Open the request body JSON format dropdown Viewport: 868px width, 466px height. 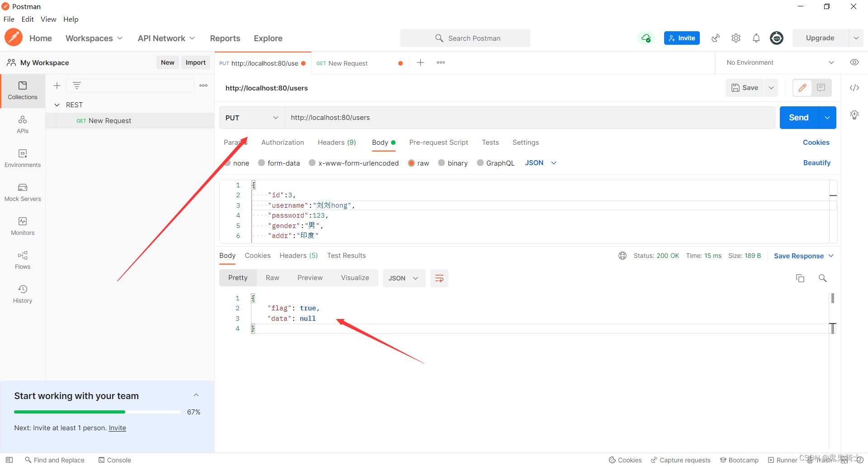click(x=541, y=163)
